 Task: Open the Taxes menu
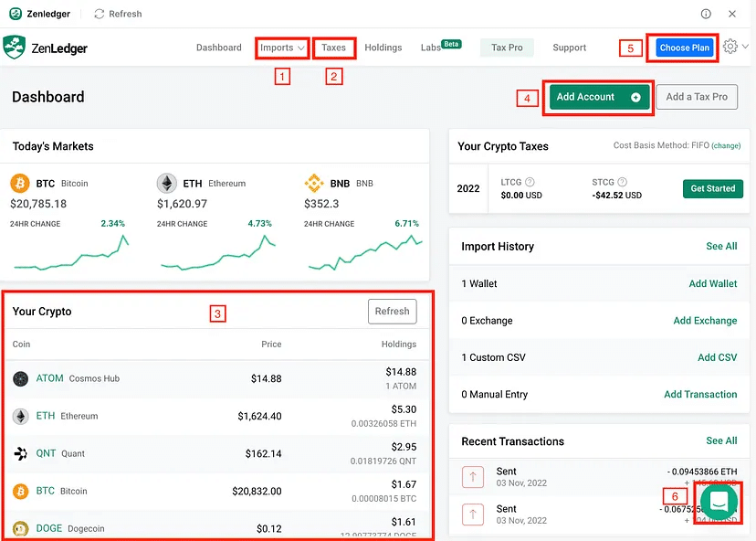point(333,48)
